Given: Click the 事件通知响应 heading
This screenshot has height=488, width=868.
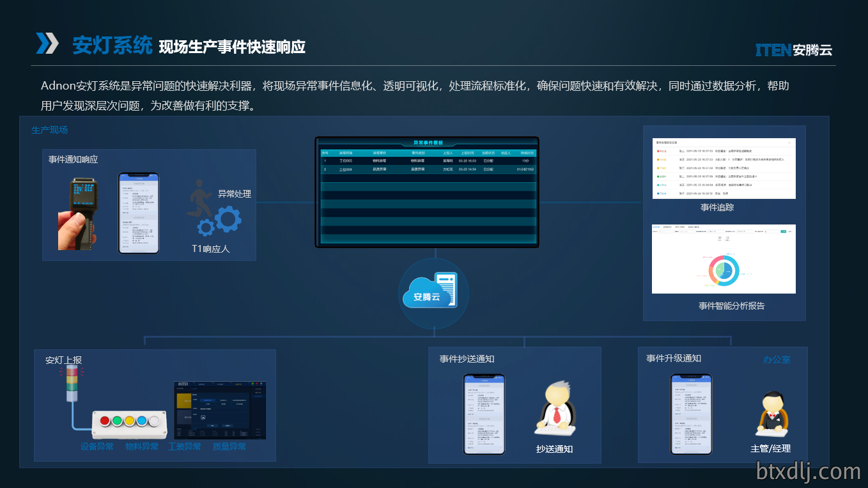Looking at the screenshot, I should pos(73,159).
